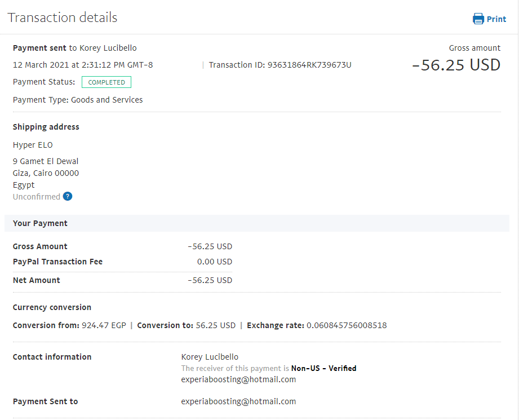Viewport: 519px width, 420px height.
Task: Select the Transaction ID 93631864RK739673U text
Action: coord(280,65)
